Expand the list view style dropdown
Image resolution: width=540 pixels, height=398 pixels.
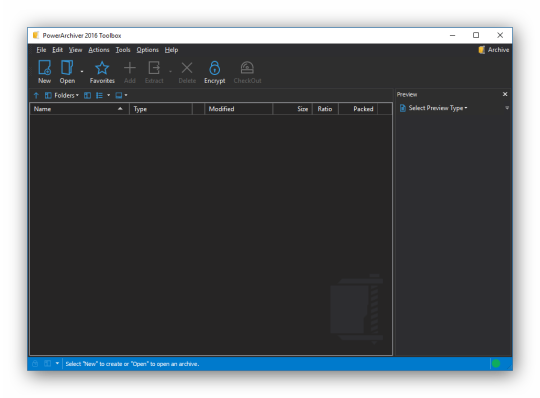pyautogui.click(x=108, y=95)
